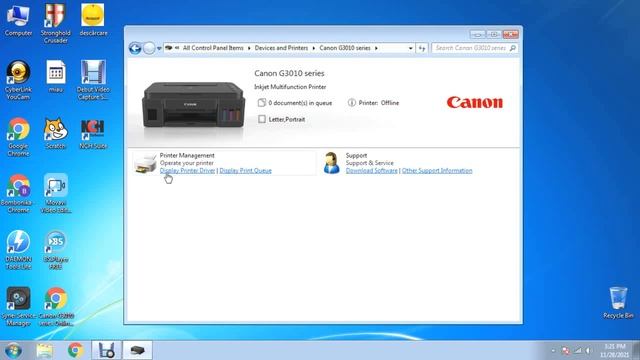Switch to Debut Video Capture taskbar button
The width and height of the screenshot is (640, 360).
106,350
